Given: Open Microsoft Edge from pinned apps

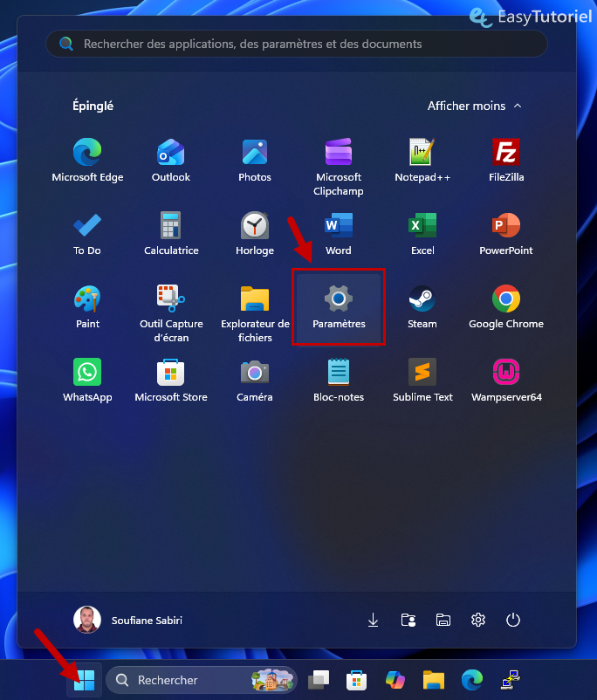Looking at the screenshot, I should (87, 161).
